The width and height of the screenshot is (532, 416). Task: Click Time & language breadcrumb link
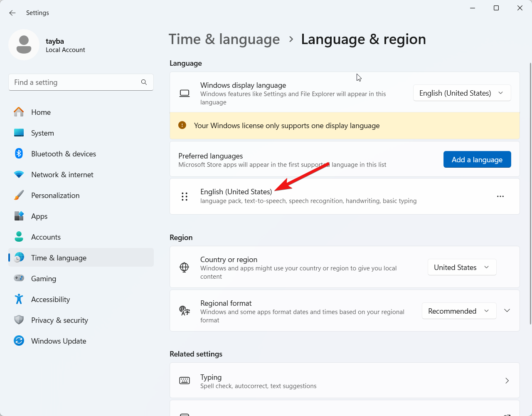224,39
